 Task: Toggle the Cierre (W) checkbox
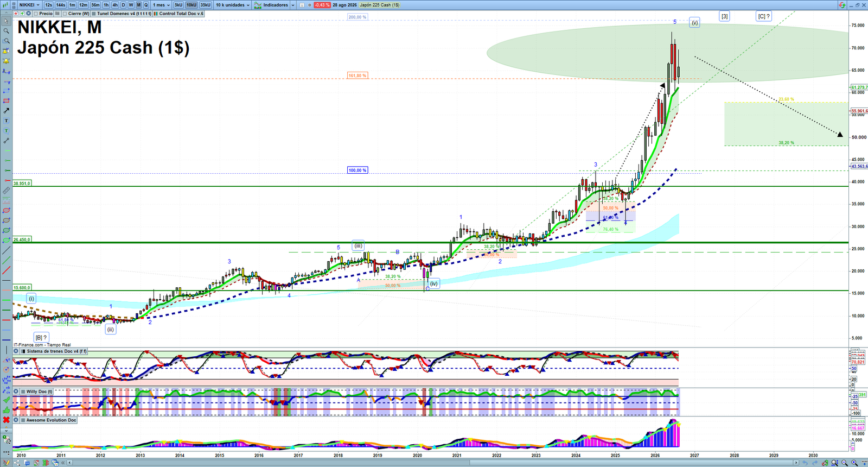click(65, 14)
